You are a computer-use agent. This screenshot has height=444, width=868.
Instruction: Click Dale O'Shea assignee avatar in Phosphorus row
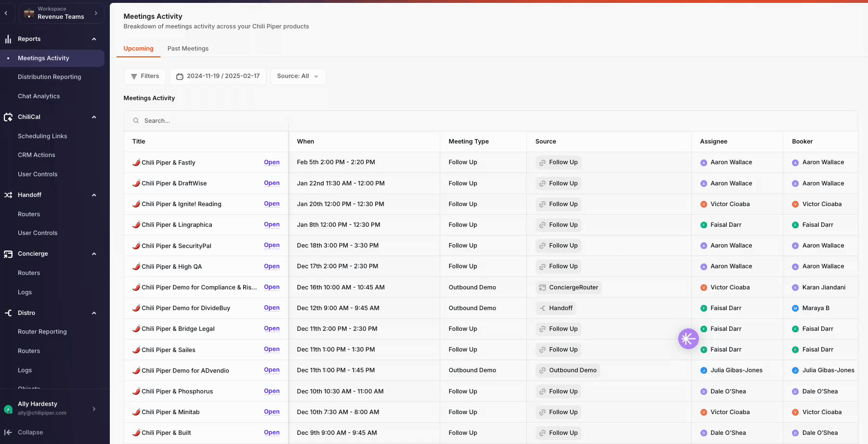coord(704,392)
